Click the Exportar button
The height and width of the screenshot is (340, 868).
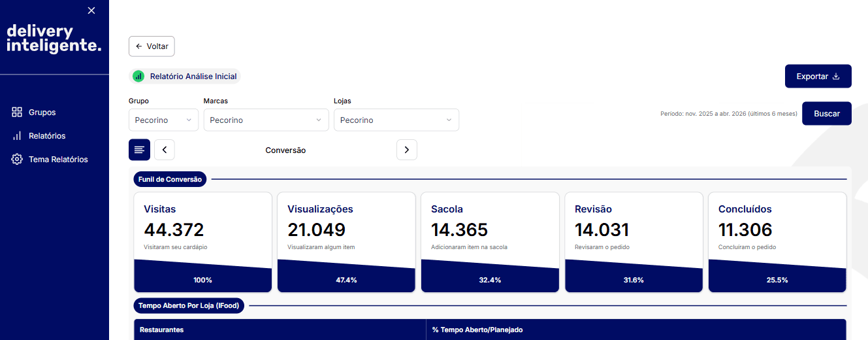(818, 76)
